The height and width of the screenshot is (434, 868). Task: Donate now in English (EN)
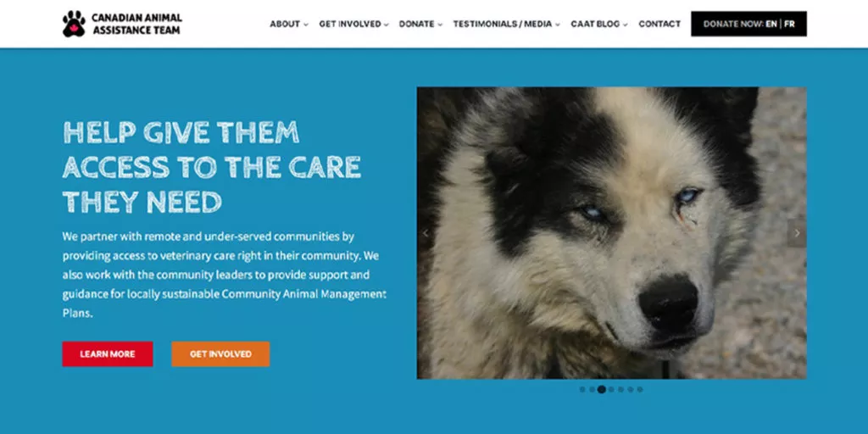coord(771,24)
